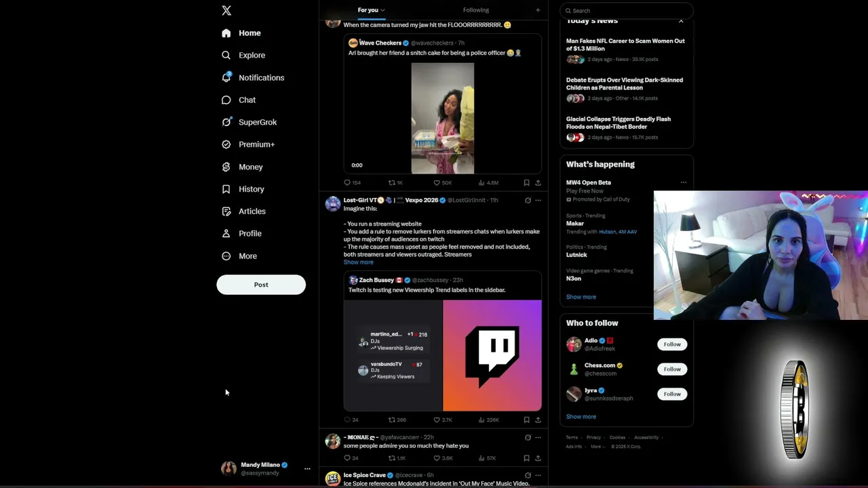Ask Grok about the Ice Spice Crave tweet
This screenshot has width=868, height=488.
[528, 476]
